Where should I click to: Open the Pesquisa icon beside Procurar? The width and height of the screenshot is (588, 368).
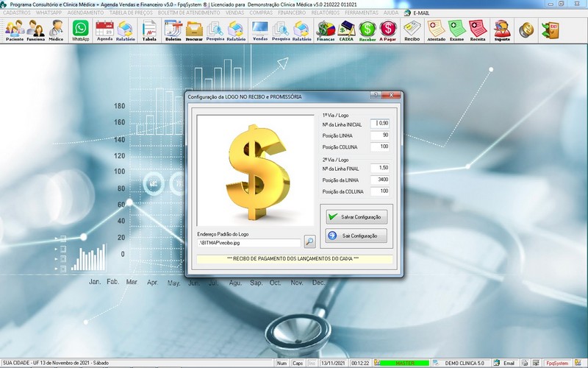215,30
